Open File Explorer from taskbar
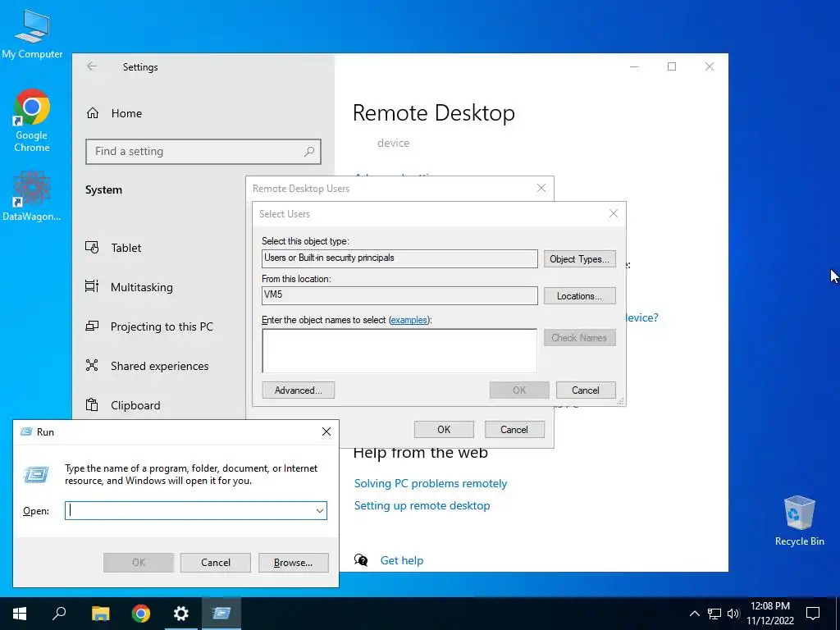 pos(100,614)
